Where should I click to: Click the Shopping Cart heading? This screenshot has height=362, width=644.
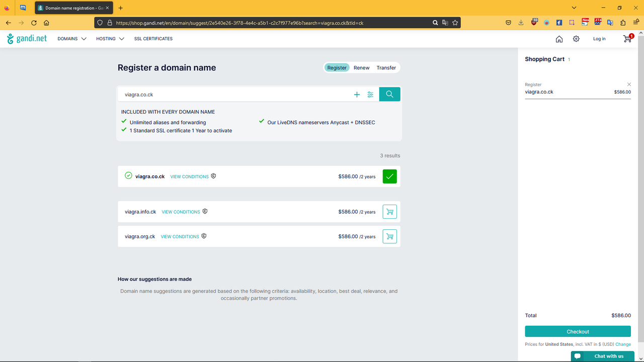point(544,59)
